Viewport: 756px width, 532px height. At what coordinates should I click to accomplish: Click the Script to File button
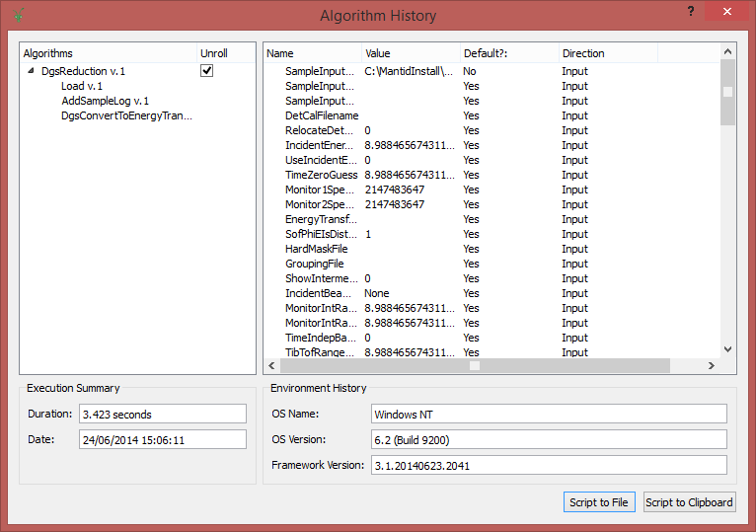coord(598,502)
